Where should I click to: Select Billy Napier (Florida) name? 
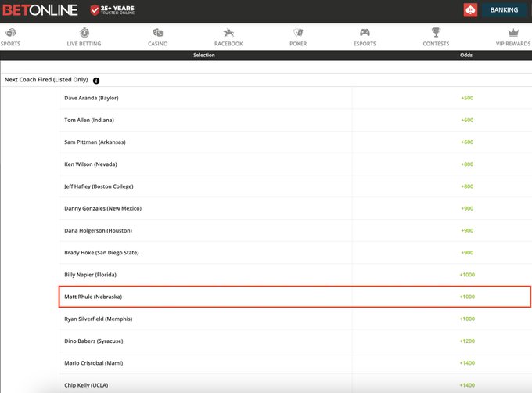(90, 275)
